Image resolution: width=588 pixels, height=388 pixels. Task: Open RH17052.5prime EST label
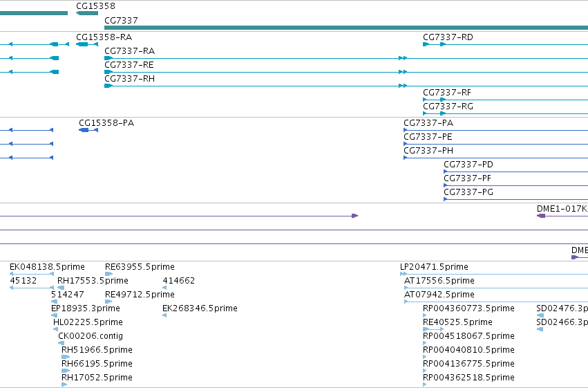[97, 378]
